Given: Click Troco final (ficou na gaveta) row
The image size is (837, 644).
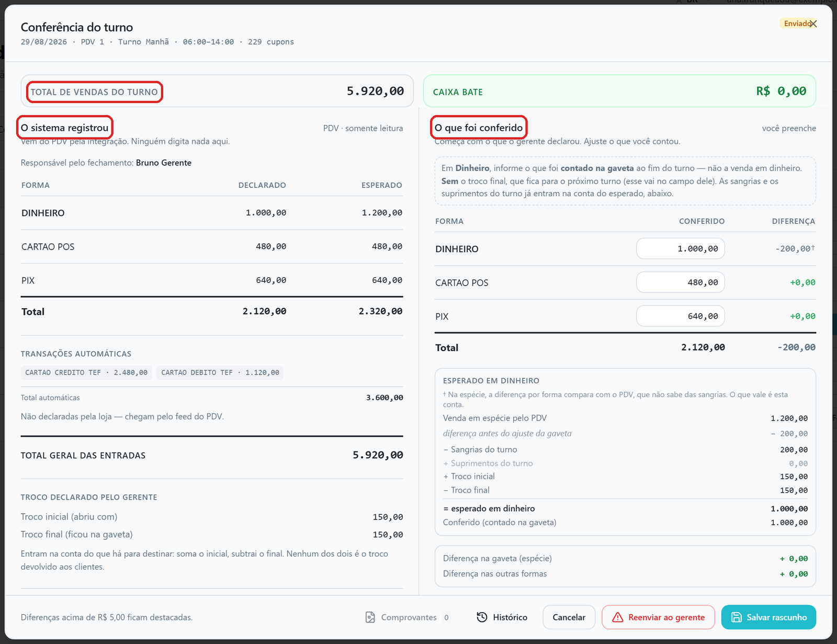Looking at the screenshot, I should point(212,535).
